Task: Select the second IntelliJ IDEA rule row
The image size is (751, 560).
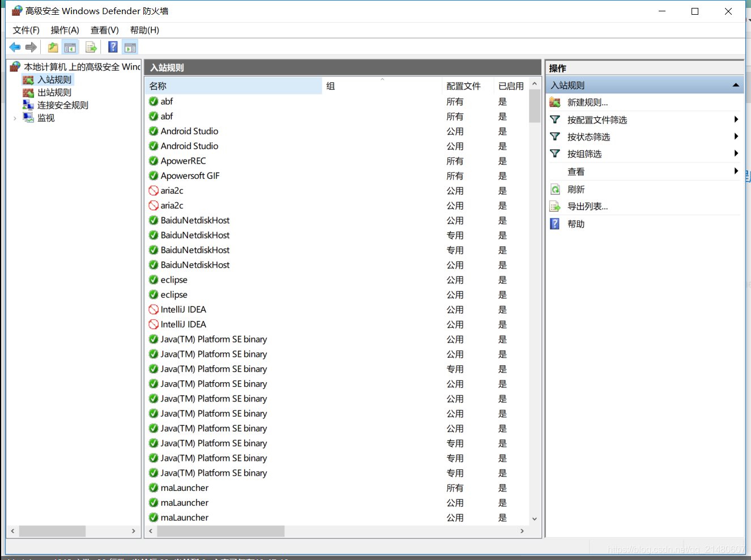Action: pyautogui.click(x=337, y=324)
